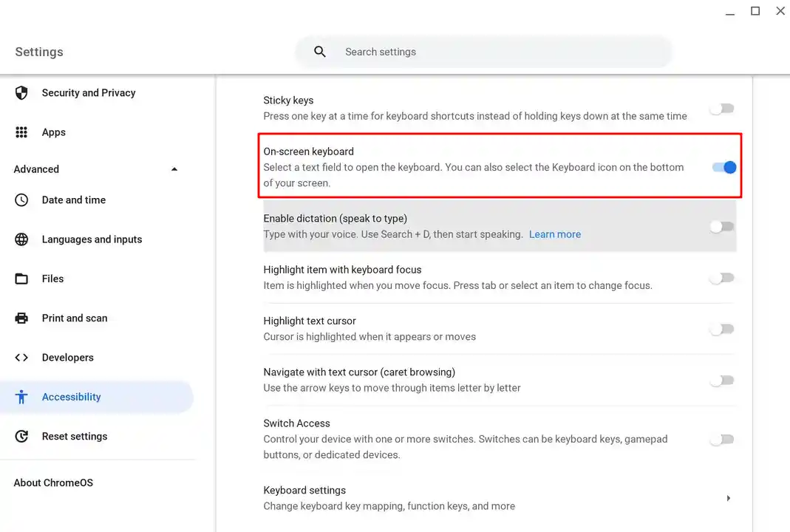Select Accessibility in the sidebar
This screenshot has height=532, width=790.
[71, 397]
